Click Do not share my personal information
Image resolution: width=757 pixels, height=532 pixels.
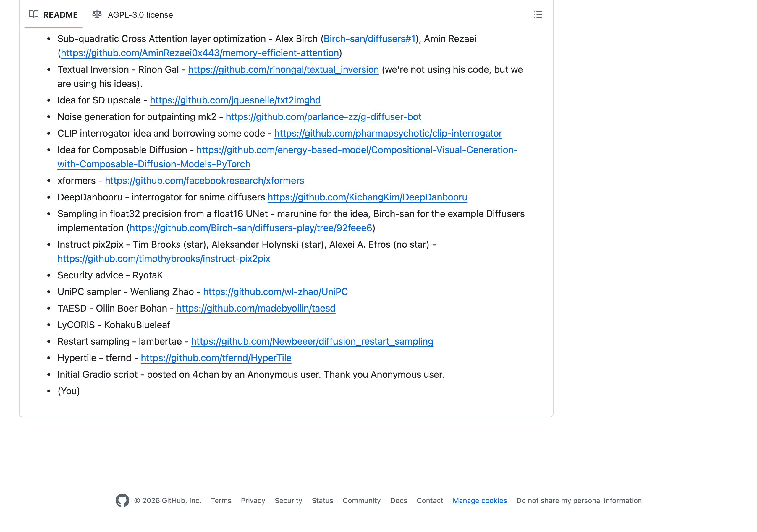[x=579, y=500]
